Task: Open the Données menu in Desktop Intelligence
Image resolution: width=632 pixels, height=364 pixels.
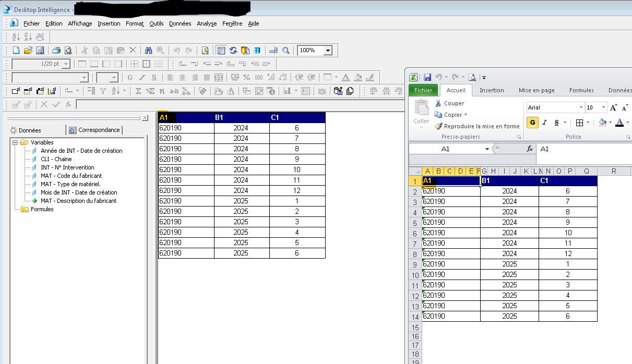Action: [x=180, y=23]
